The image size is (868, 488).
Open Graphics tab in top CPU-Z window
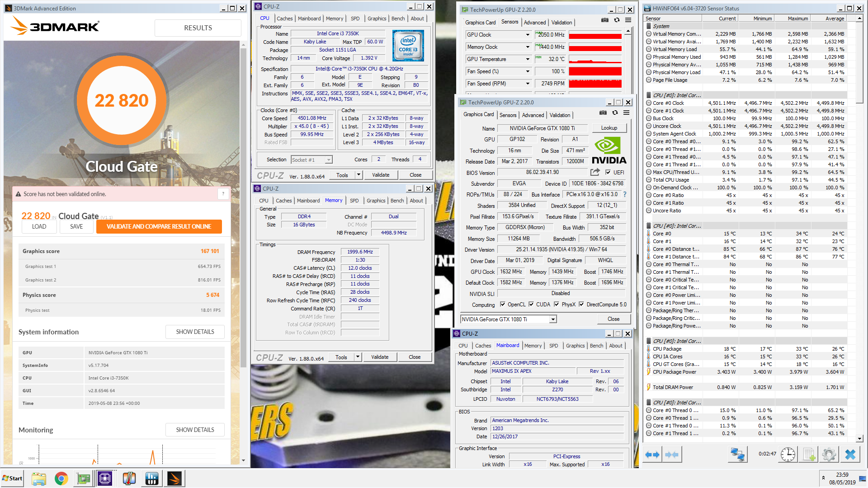(x=377, y=19)
